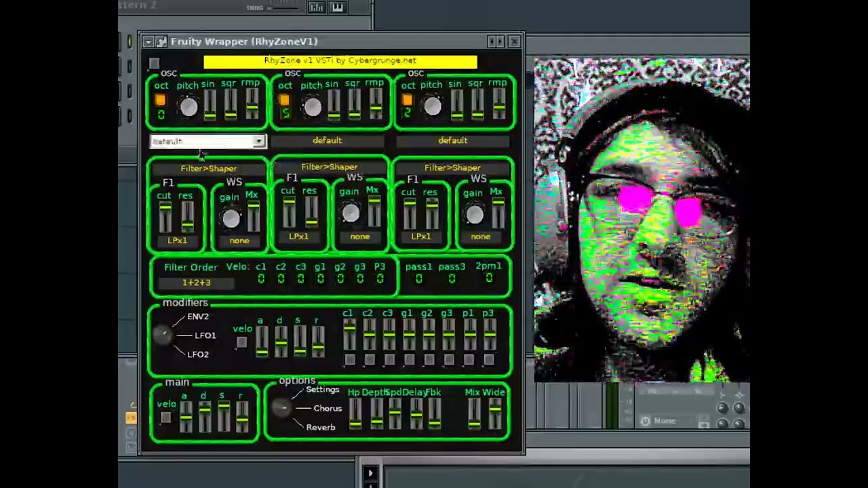
Task: Click the modifiers attack 'a' slider
Action: click(x=261, y=342)
